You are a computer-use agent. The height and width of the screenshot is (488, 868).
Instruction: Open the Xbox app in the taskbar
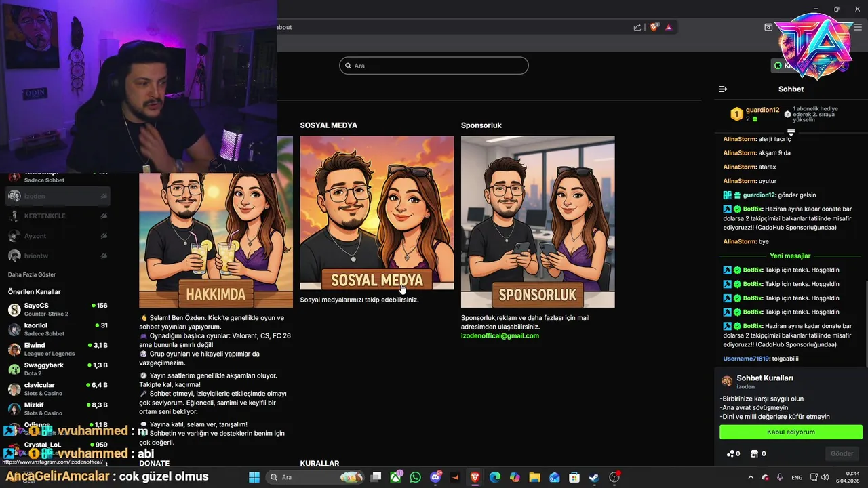coord(396,477)
